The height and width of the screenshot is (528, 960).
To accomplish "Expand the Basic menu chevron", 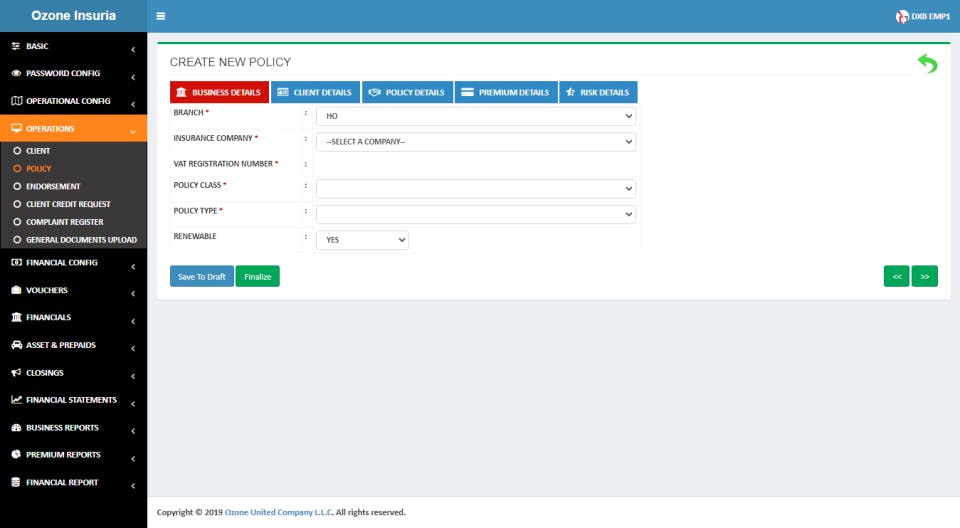I will 133,50.
